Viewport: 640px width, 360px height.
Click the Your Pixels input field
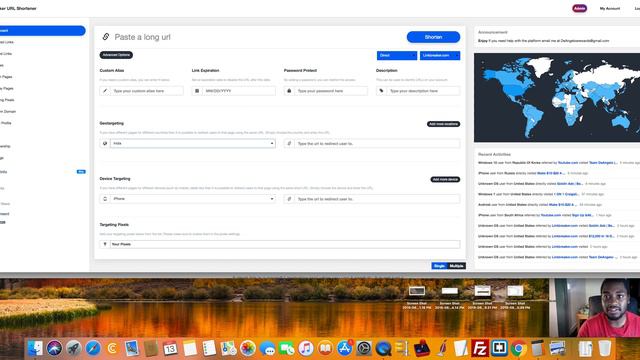coord(285,244)
